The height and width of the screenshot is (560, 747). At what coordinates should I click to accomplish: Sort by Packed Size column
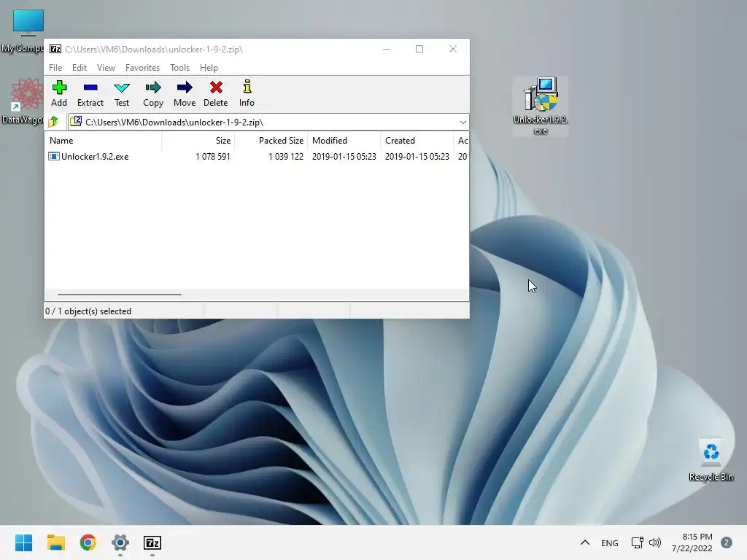click(271, 141)
